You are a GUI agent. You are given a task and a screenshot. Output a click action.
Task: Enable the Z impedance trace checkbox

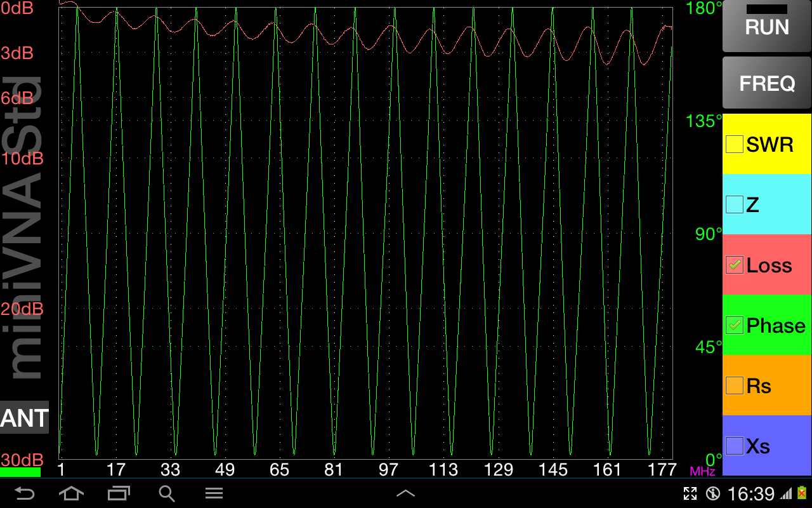734,204
